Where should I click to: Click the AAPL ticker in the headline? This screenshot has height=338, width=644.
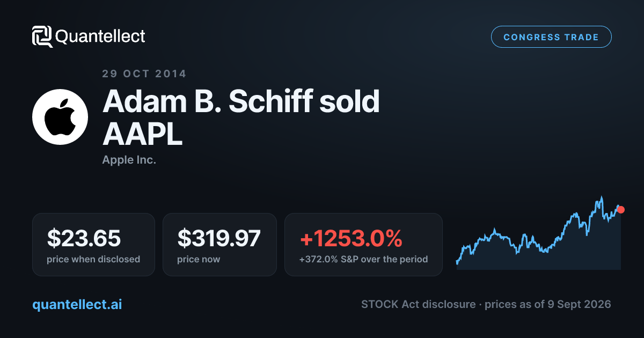click(x=143, y=134)
